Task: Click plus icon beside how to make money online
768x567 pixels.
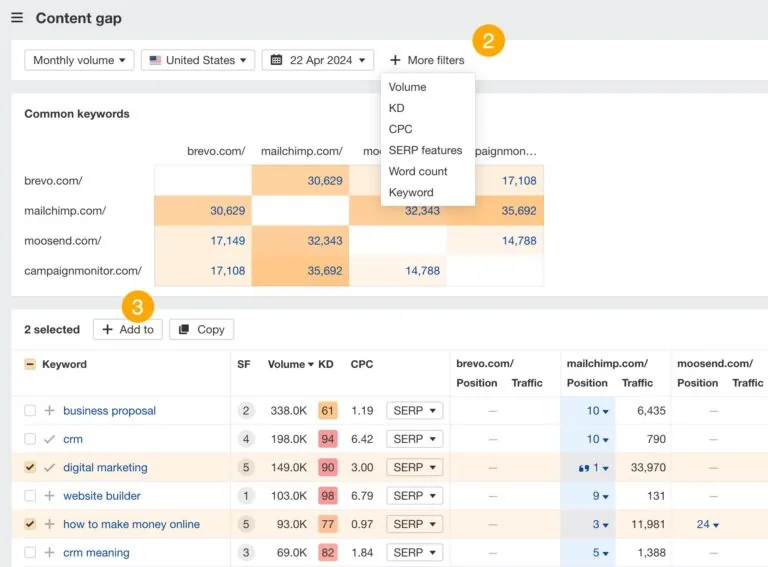Action: tap(49, 524)
